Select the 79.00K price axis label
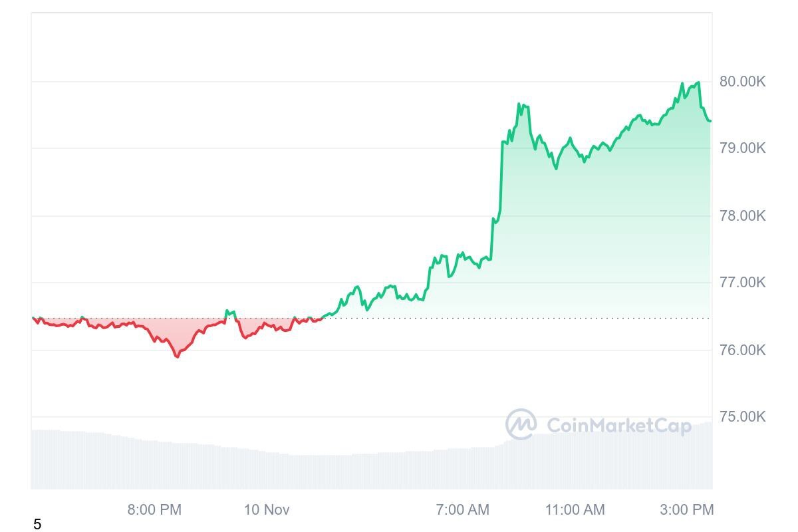798x532 pixels. 742,148
